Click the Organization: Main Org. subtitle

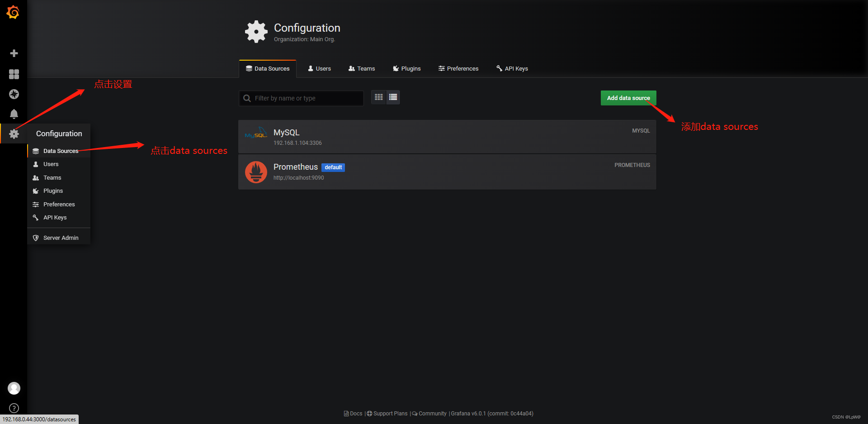point(304,39)
